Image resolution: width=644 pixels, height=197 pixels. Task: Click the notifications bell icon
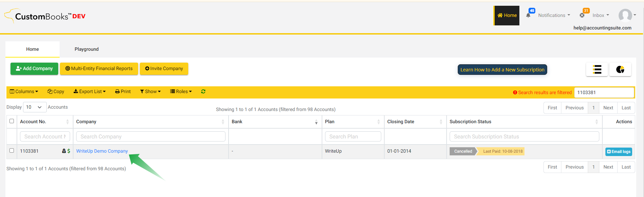click(x=528, y=15)
